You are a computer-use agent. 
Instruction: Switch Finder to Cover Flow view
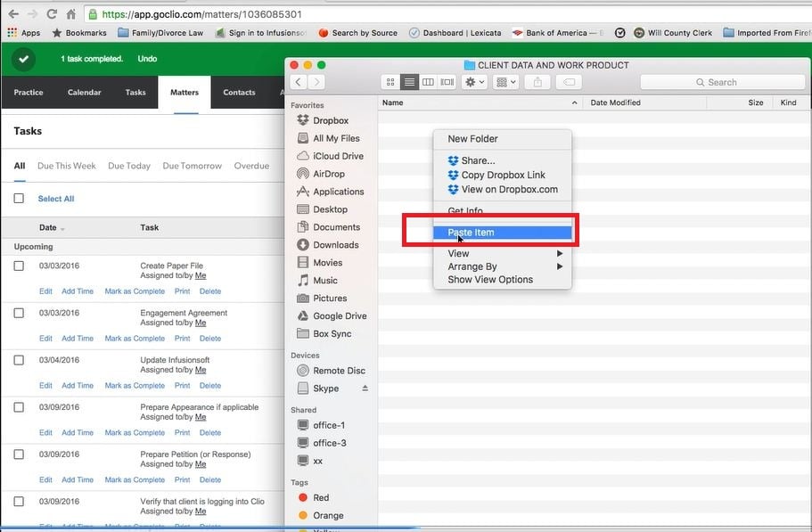click(447, 82)
